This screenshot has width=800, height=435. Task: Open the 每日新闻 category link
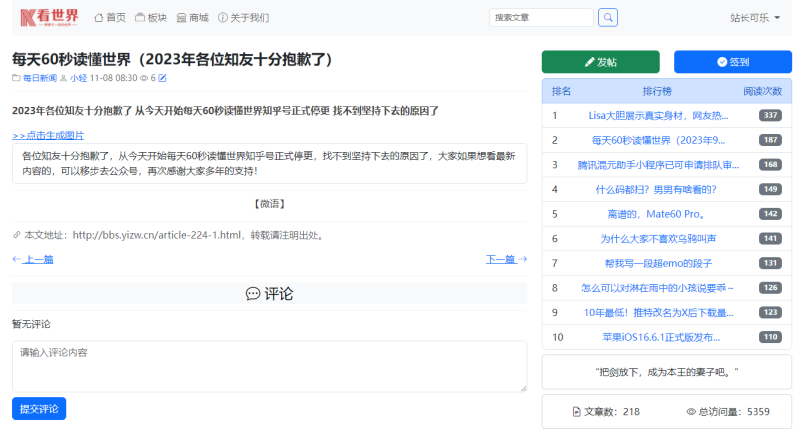(x=36, y=78)
